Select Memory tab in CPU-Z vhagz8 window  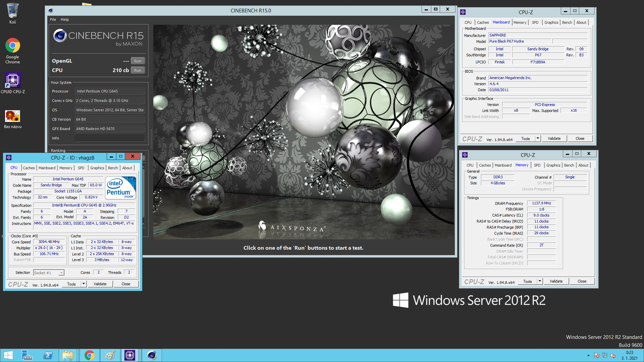(x=66, y=168)
